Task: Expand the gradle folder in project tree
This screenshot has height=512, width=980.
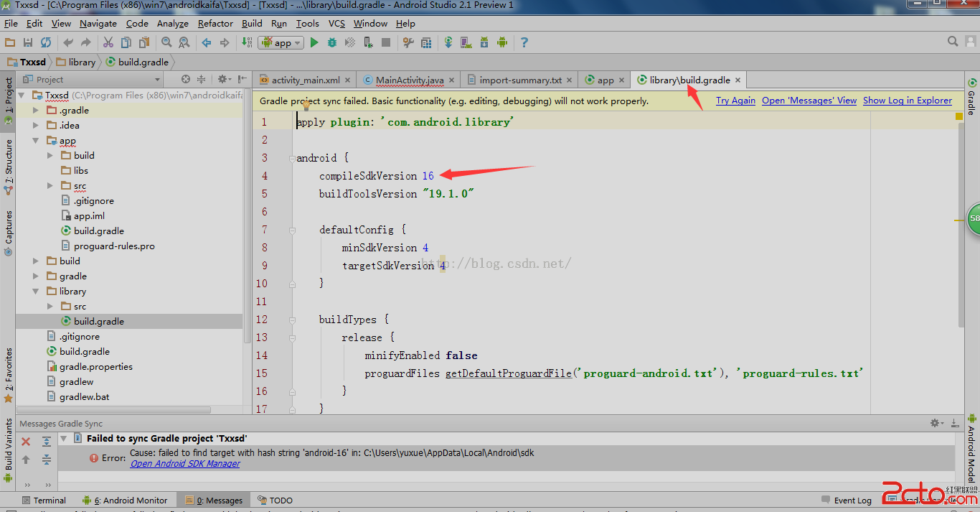Action: click(x=36, y=276)
